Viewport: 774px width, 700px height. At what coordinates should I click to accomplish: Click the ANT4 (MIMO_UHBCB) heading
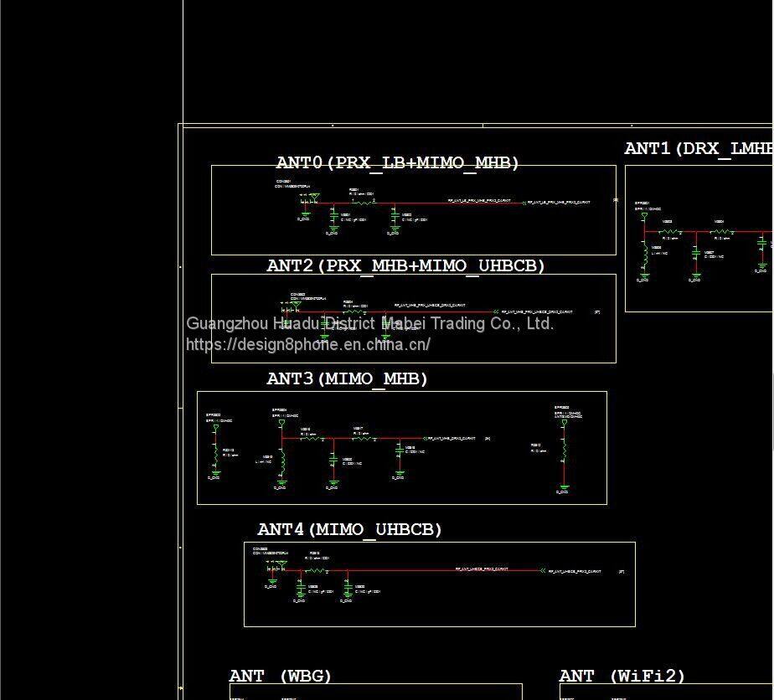[349, 529]
